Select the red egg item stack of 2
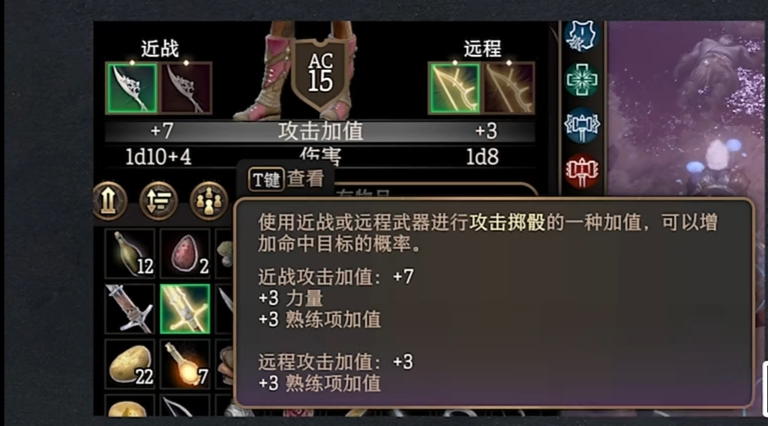This screenshot has width=768, height=426. tap(185, 254)
